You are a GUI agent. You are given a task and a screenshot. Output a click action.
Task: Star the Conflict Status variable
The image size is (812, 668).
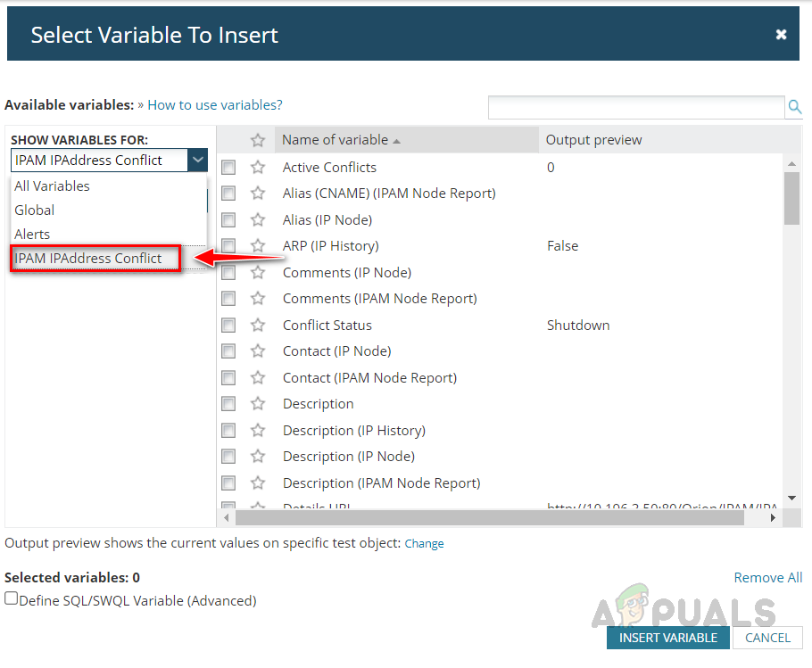258,325
